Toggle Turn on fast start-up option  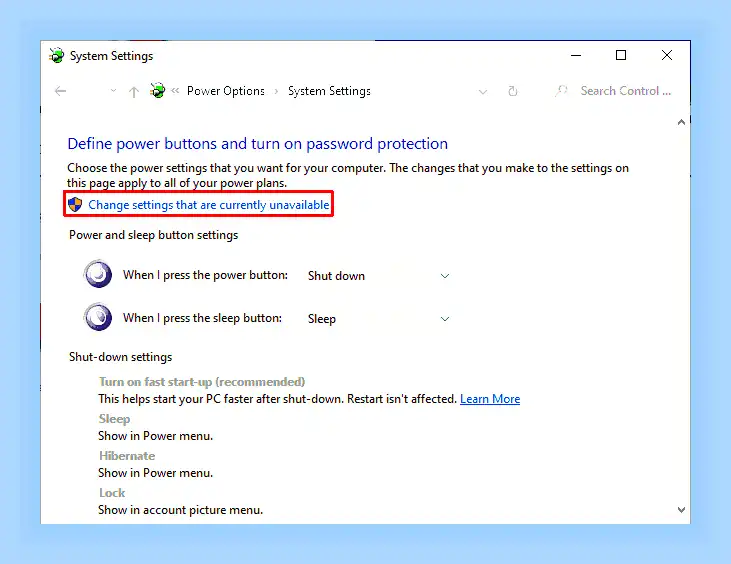pyautogui.click(x=202, y=382)
